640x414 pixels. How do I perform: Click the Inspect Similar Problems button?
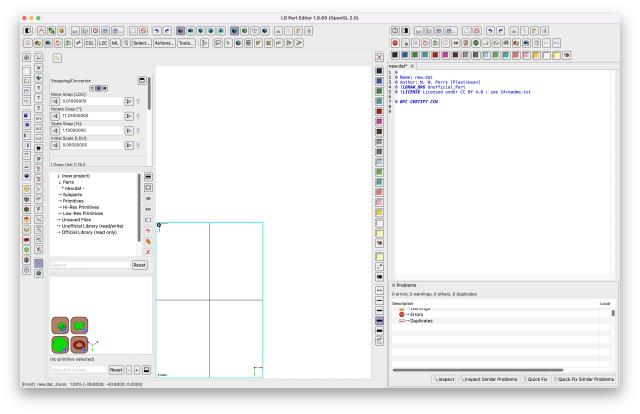[x=488, y=378]
